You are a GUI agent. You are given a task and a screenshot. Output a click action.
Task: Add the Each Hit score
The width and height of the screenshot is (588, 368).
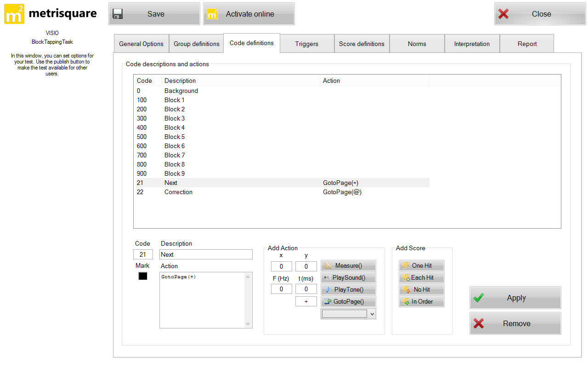[421, 277]
